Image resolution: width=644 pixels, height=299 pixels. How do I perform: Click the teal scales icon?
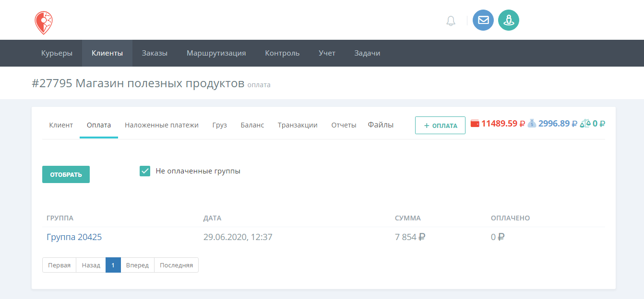point(585,124)
